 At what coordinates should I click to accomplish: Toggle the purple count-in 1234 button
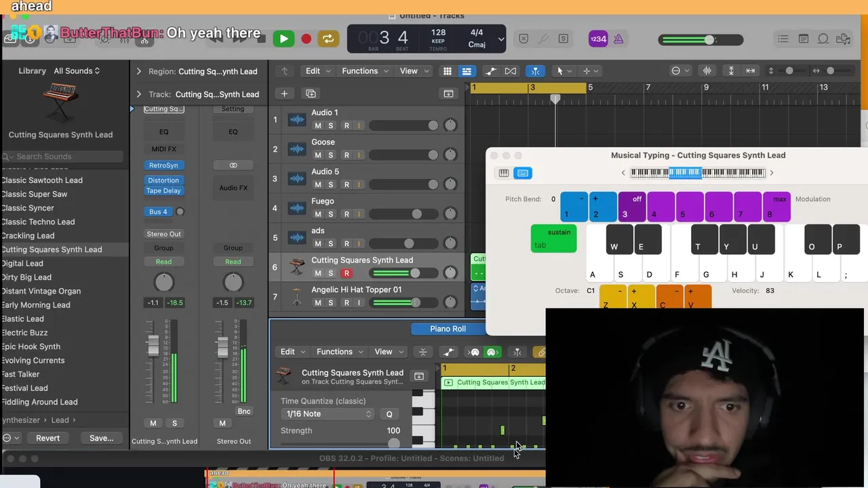[x=597, y=39]
